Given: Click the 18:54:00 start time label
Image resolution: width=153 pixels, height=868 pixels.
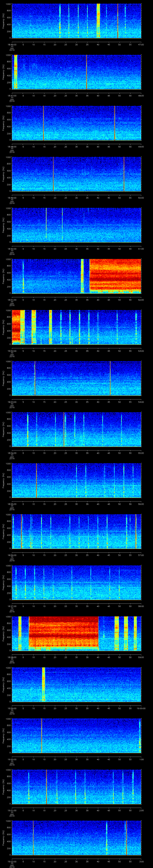Looking at the screenshot, I should click(12, 453).
